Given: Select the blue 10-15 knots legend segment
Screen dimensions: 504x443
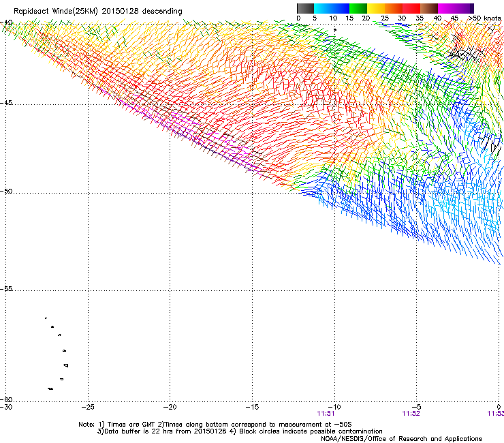Looking at the screenshot, I should 341,8.
